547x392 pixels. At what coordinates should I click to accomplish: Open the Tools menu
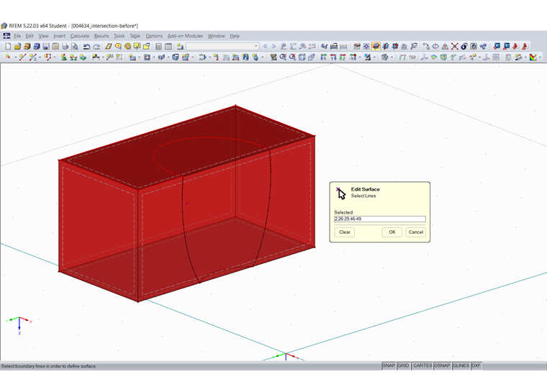coord(119,36)
